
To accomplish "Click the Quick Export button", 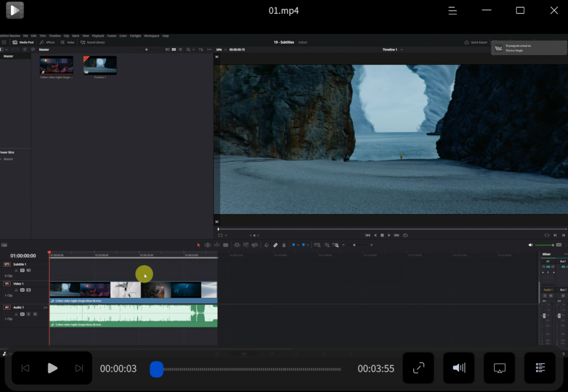I will click(476, 42).
